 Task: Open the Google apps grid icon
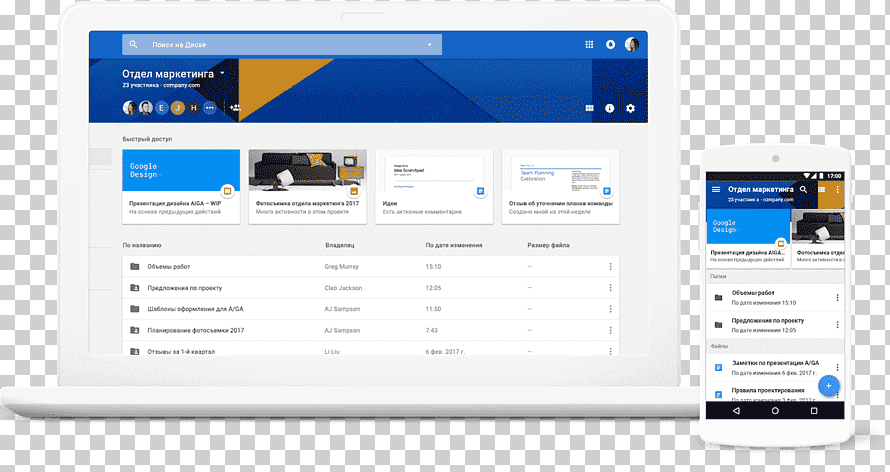[589, 44]
